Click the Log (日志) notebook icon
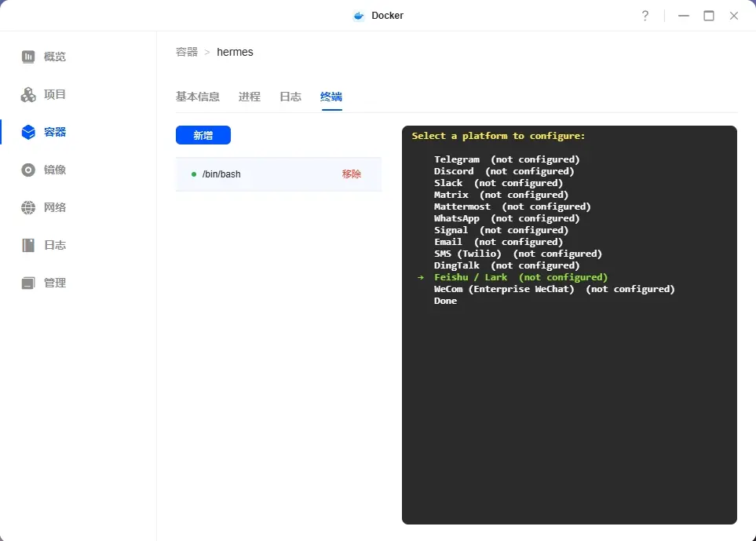756x541 pixels. (x=28, y=245)
